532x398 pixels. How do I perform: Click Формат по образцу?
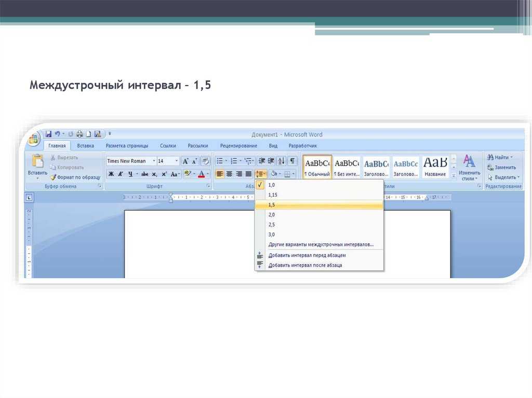75,177
